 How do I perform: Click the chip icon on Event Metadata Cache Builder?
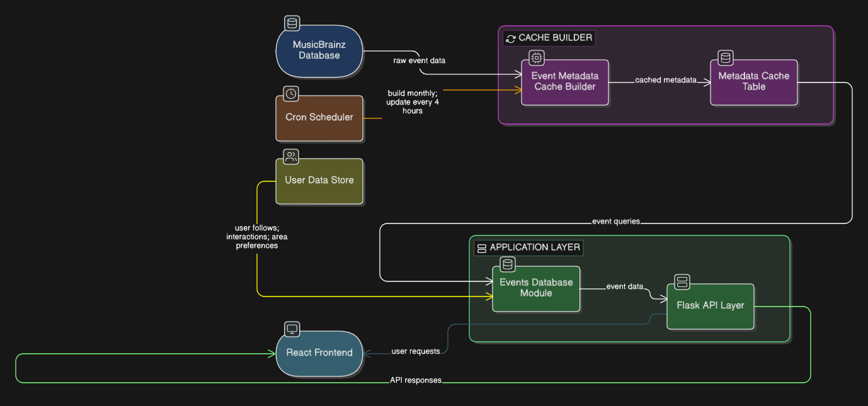point(536,58)
